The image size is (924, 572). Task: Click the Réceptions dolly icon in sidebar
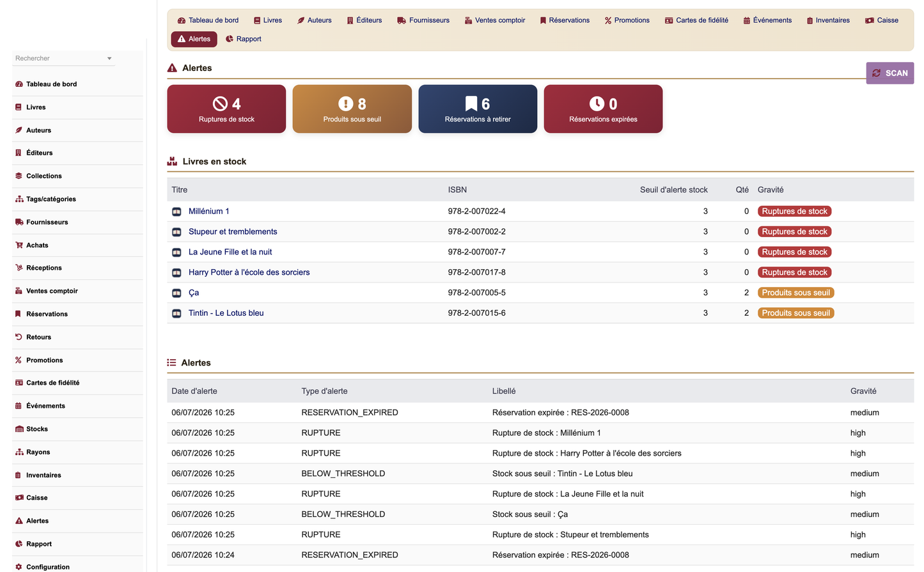pos(19,268)
